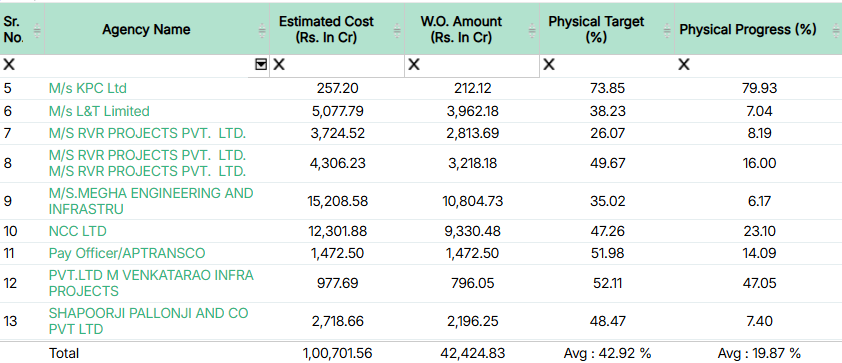
Task: Open SHAPOORJI PALLONJI AND CO PVT LTD link
Action: pos(148,321)
